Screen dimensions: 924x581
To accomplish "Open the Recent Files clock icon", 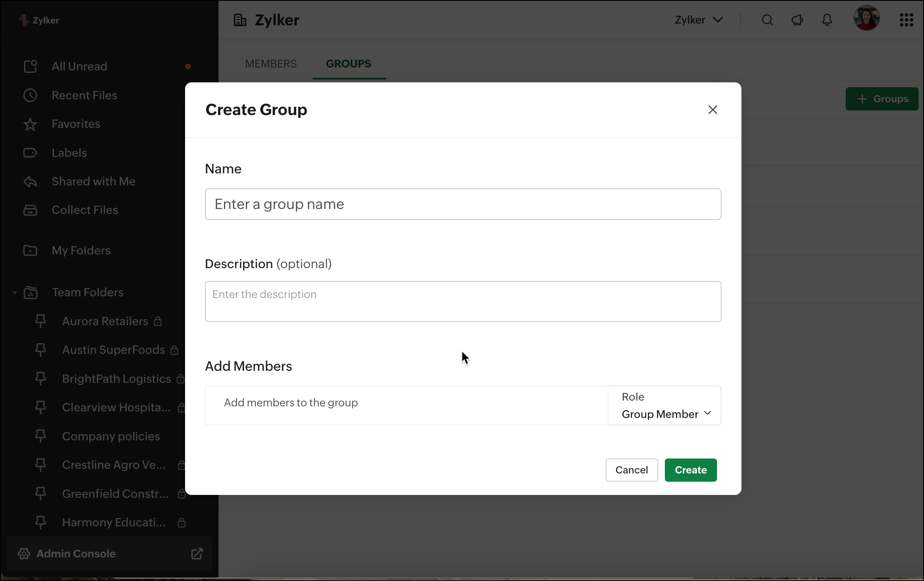I will (30, 95).
